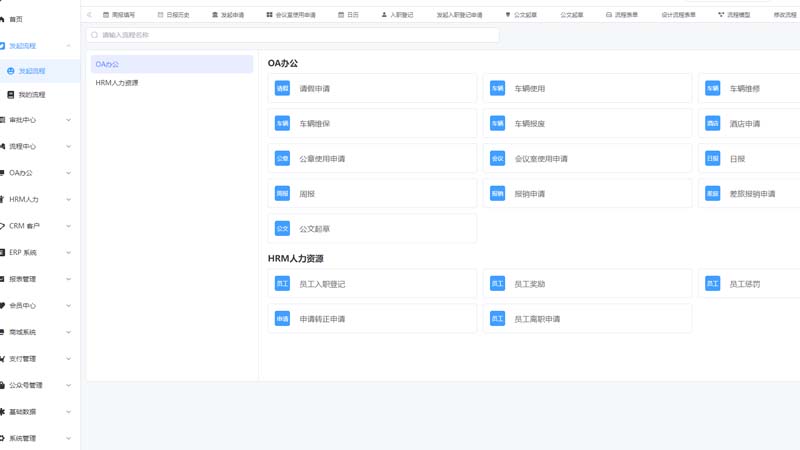
Task: Expand the 基础数据 sidebar menu chevron
Action: [x=68, y=412]
